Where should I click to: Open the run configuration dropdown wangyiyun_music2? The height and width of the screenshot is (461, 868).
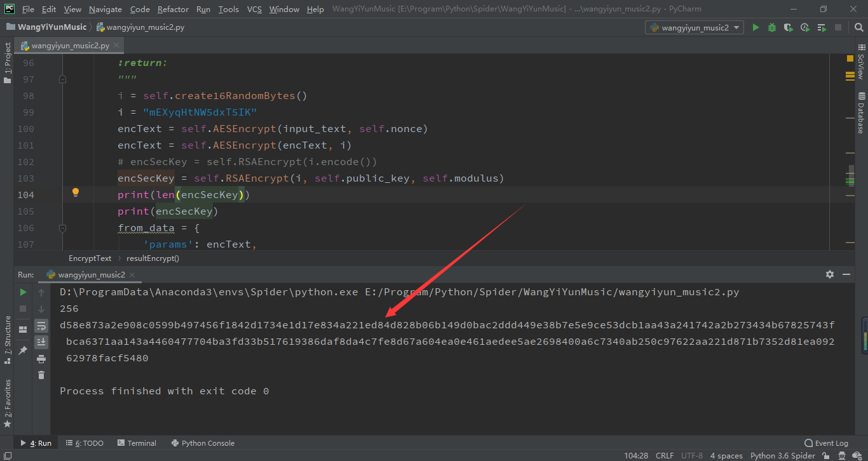click(695, 27)
